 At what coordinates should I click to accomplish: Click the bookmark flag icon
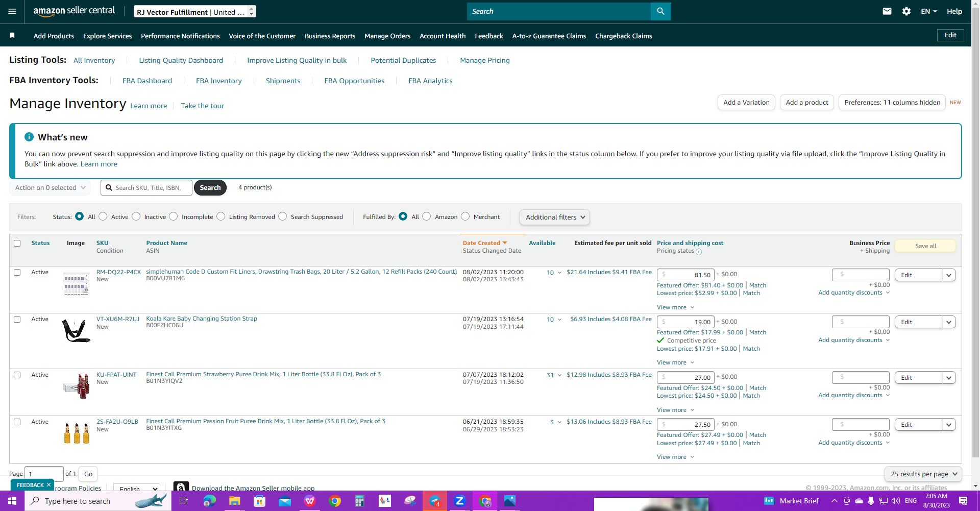coord(12,35)
